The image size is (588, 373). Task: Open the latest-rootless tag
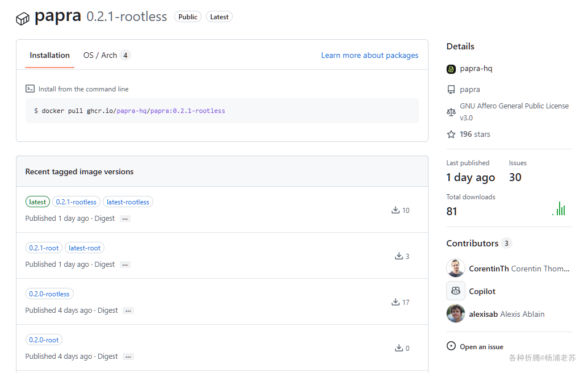[128, 202]
